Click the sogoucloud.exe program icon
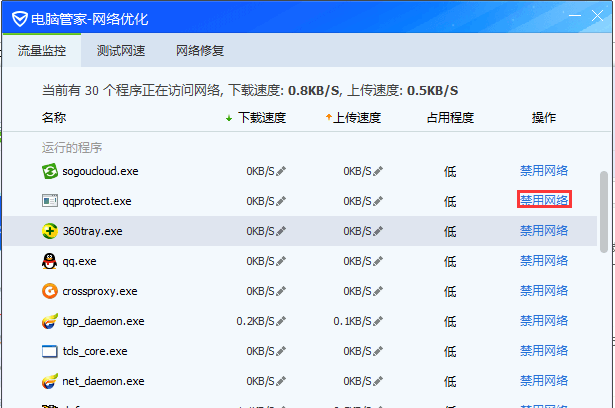This screenshot has height=408, width=615. coord(49,171)
